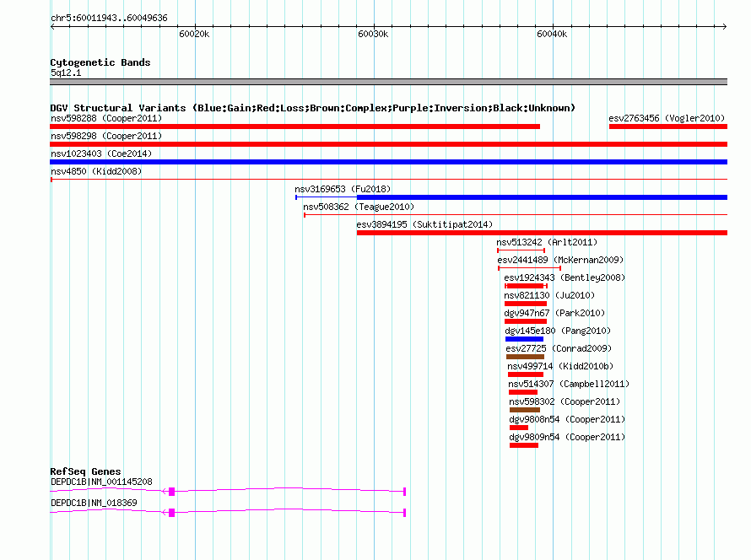Open dgv9808n54 (Cooper2011) variant label

567,419
